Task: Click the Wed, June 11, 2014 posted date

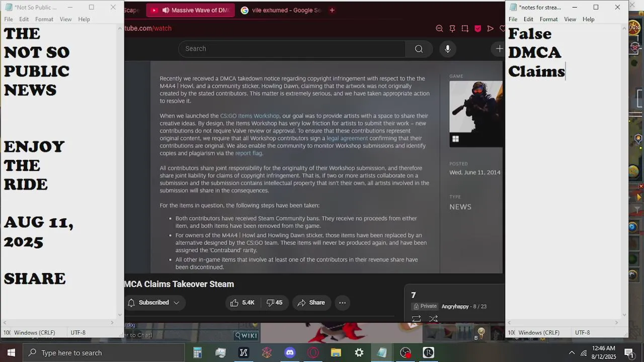Action: 475,172
